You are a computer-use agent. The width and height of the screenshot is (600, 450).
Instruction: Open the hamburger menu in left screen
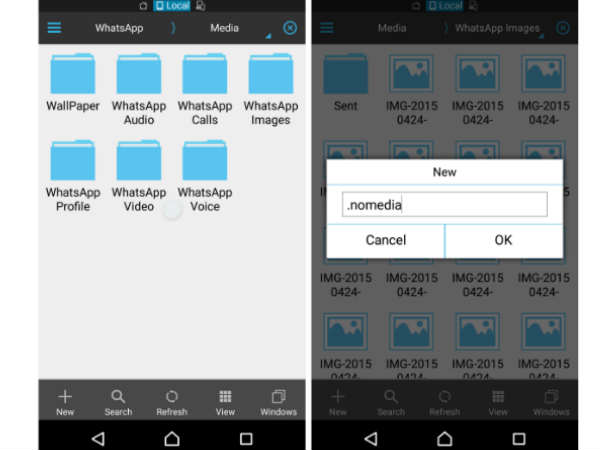click(x=53, y=28)
